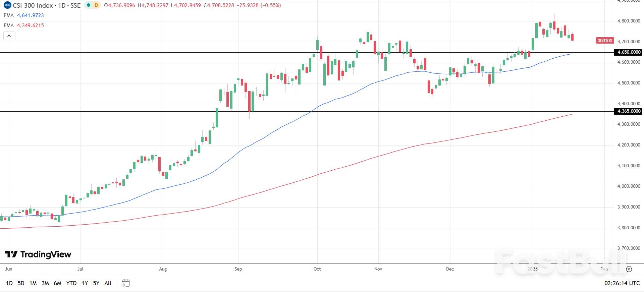The height and width of the screenshot is (292, 644).
Task: Switch to 1M time range
Action: [33, 283]
